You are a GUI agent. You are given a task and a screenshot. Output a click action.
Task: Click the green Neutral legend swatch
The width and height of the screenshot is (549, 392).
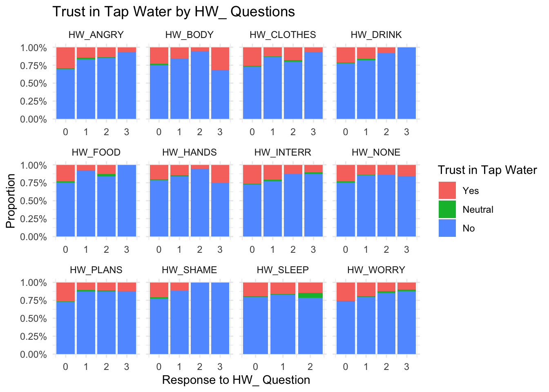pyautogui.click(x=447, y=209)
